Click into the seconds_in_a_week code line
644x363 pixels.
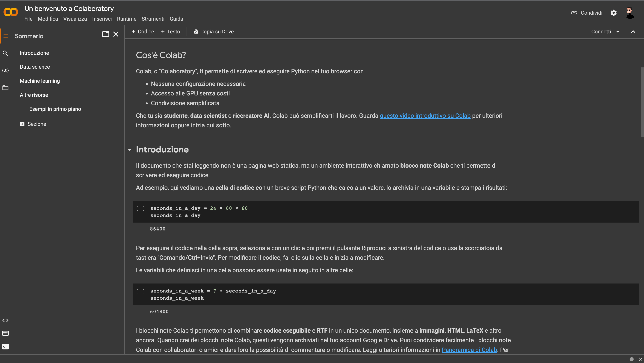(x=213, y=291)
